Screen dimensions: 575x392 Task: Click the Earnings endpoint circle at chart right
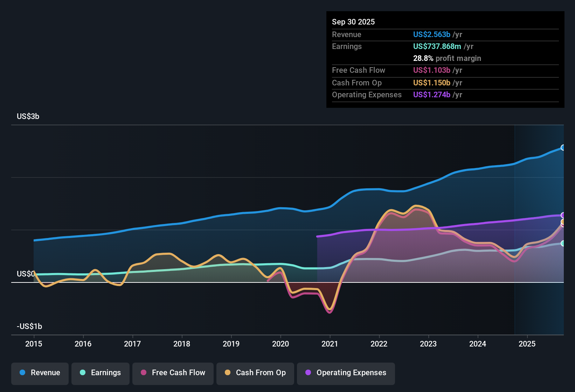tap(563, 243)
